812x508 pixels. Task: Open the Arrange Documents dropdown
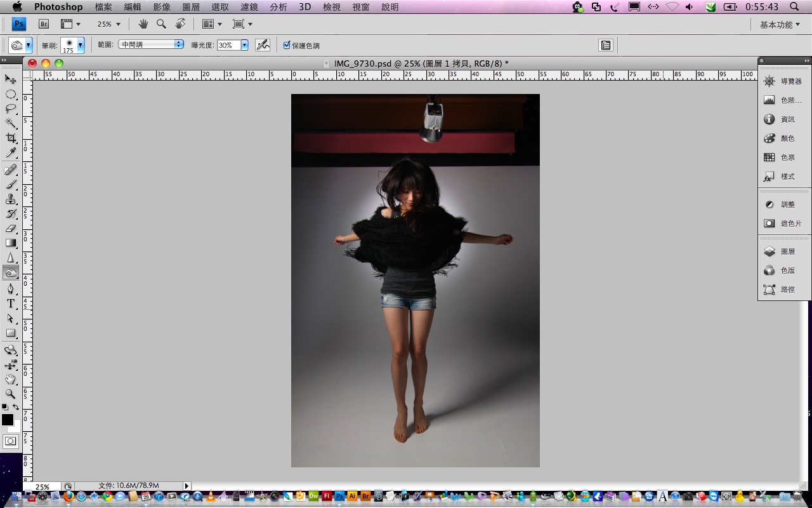coord(212,24)
